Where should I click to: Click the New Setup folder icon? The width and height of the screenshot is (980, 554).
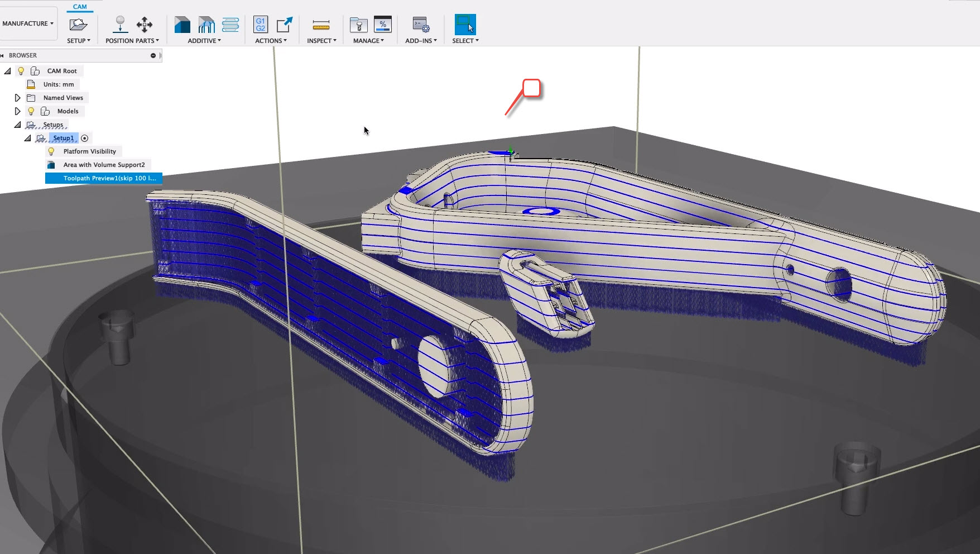78,25
